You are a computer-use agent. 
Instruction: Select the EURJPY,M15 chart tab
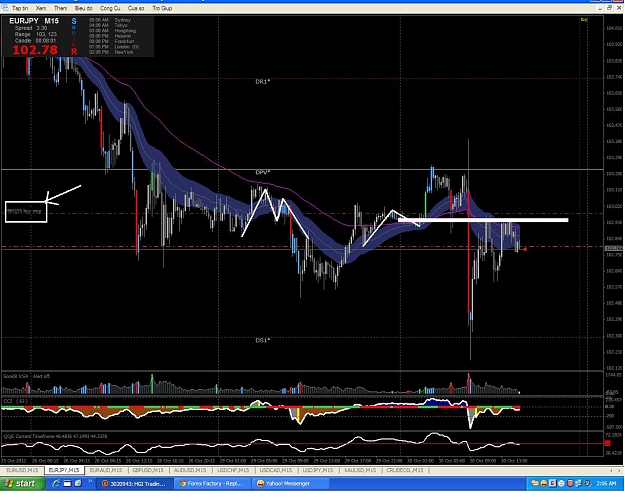64,470
